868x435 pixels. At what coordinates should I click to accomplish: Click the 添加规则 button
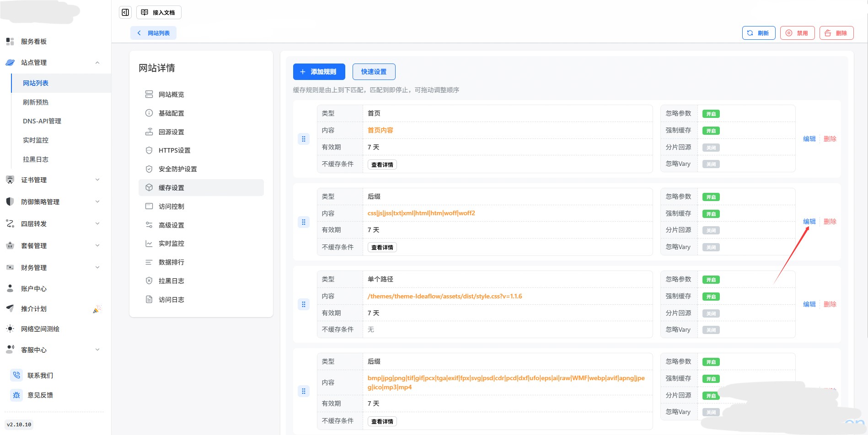[x=319, y=72]
